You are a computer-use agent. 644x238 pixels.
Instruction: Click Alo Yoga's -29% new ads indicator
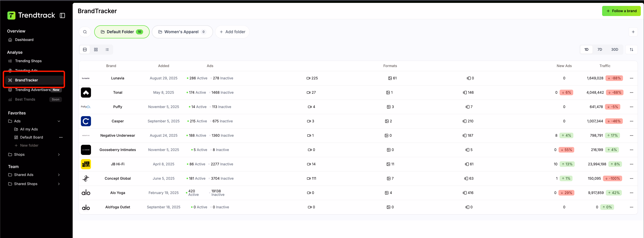click(x=566, y=193)
